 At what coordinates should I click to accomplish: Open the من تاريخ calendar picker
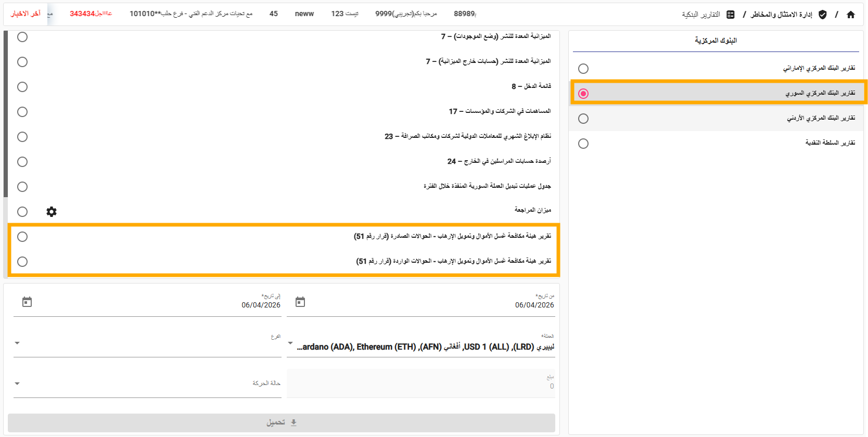(x=300, y=302)
